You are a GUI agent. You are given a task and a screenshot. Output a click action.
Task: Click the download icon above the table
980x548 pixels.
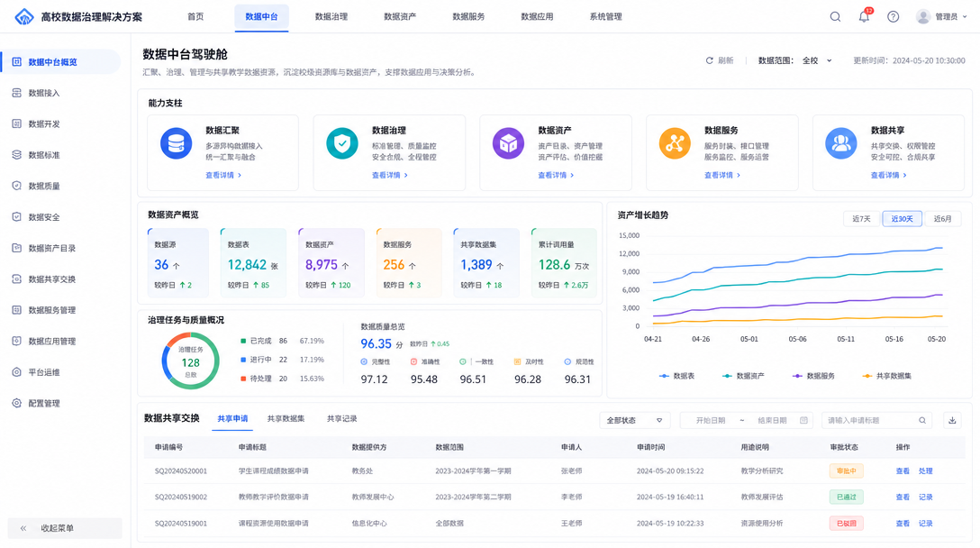952,420
